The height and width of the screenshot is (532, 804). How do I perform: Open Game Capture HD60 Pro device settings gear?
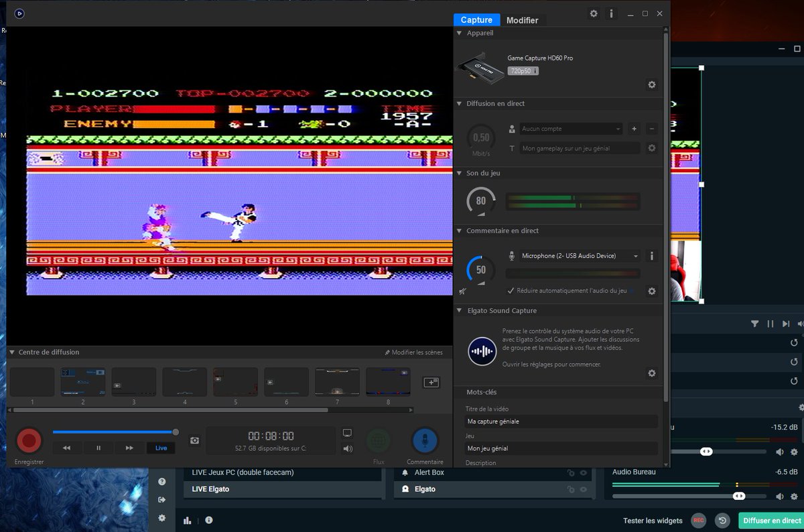(x=651, y=85)
